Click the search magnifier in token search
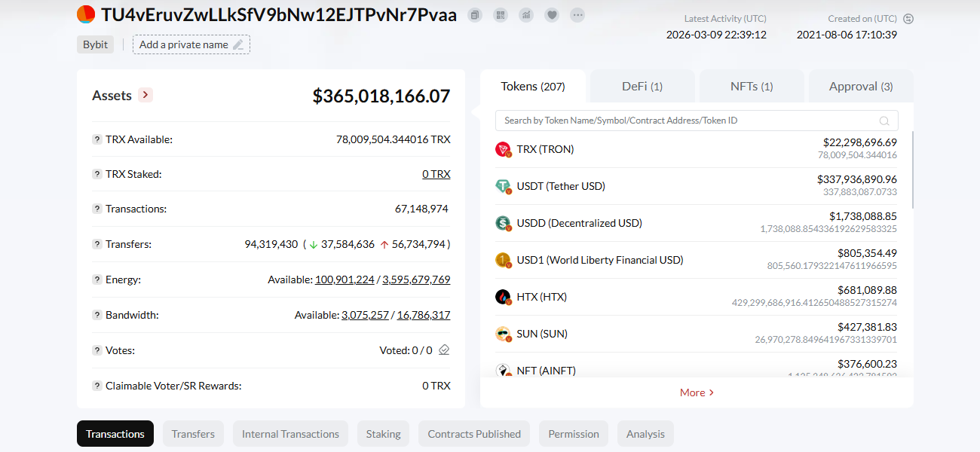This screenshot has width=980, height=452. coord(884,121)
